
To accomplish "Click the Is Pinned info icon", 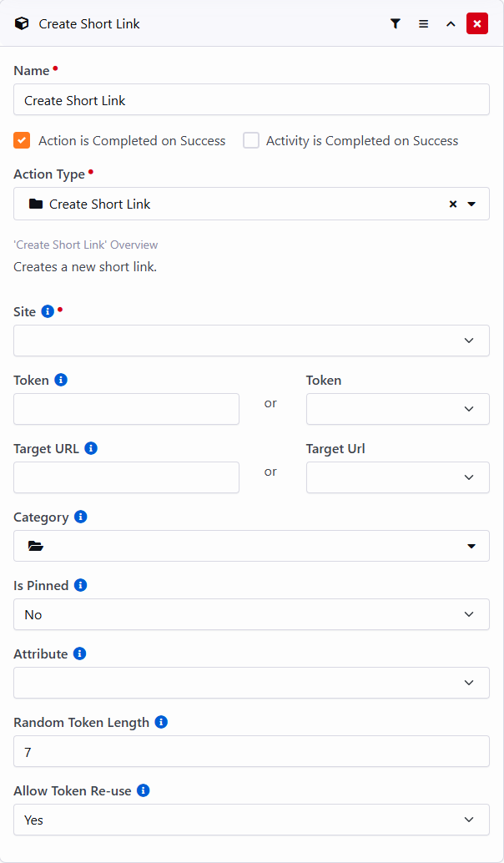I will pyautogui.click(x=81, y=585).
